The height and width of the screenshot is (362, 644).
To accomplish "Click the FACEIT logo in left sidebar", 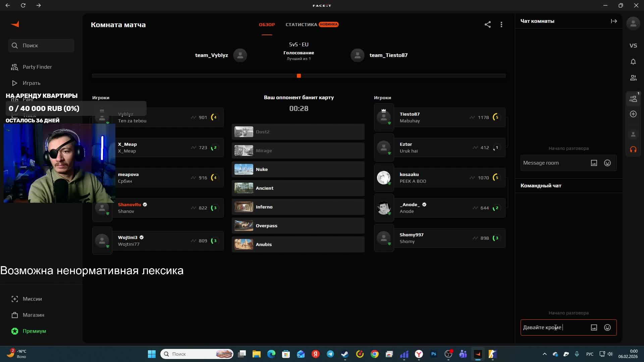I will (15, 24).
